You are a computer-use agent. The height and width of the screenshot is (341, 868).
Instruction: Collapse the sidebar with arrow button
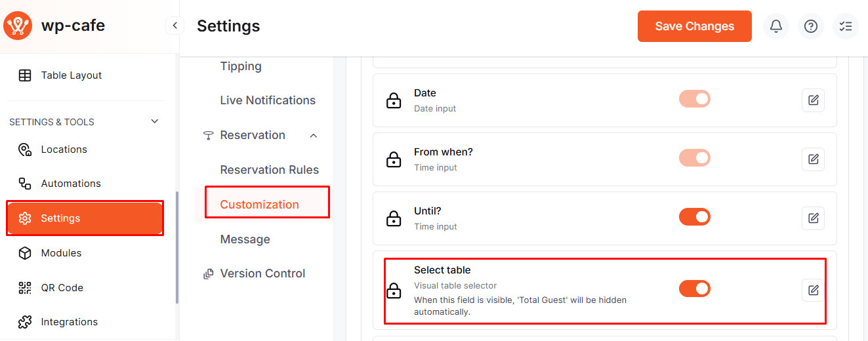tap(175, 26)
